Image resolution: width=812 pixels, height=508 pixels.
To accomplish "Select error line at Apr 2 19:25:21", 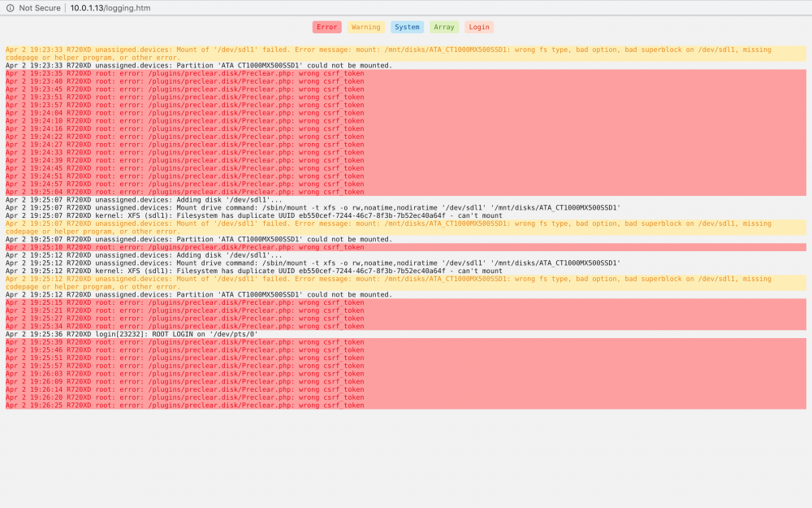I will (x=406, y=310).
